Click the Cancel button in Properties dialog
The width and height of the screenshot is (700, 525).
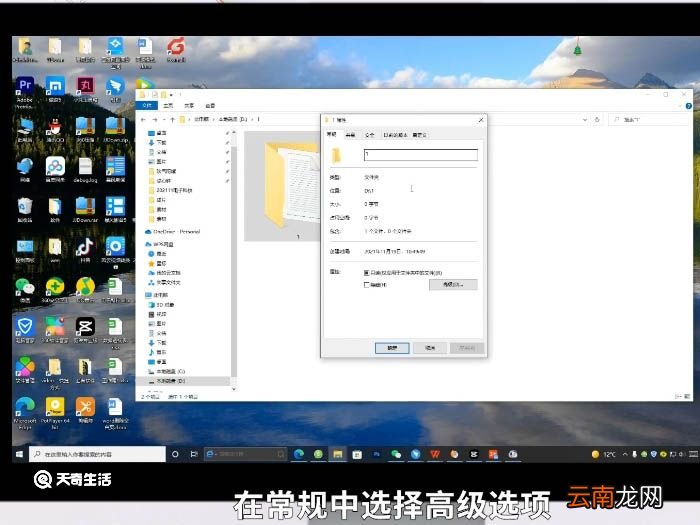coord(429,348)
